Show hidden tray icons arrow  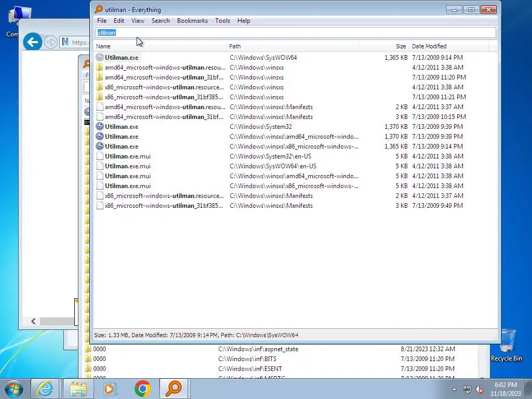[x=454, y=389]
